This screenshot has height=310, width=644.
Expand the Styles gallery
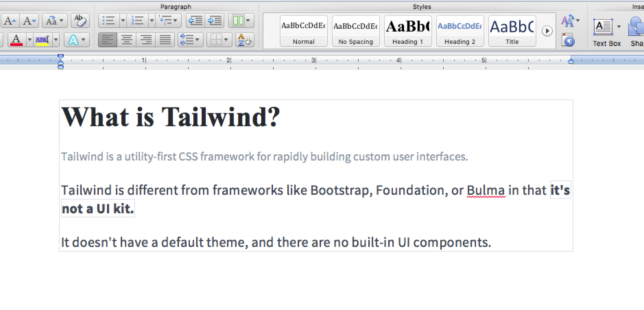point(547,31)
